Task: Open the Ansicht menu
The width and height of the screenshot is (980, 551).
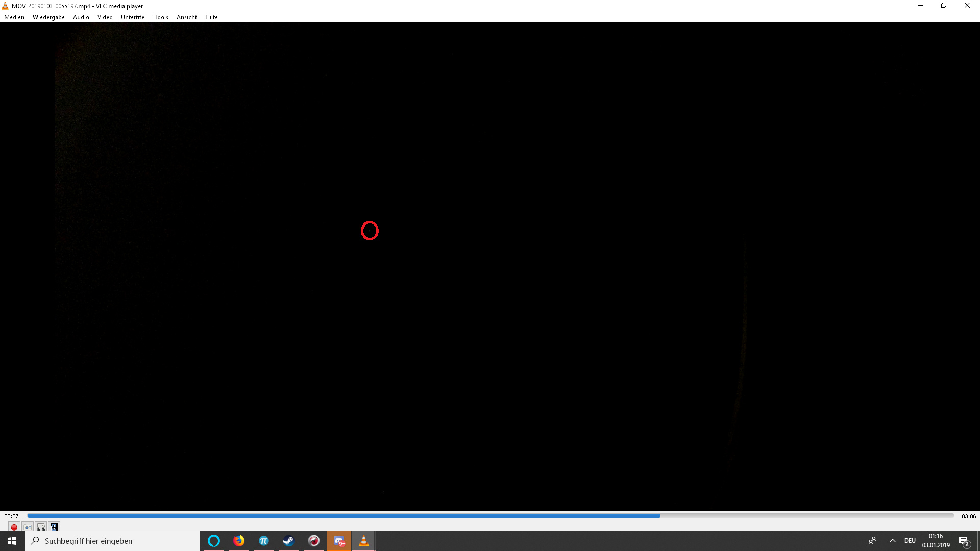Action: (186, 17)
